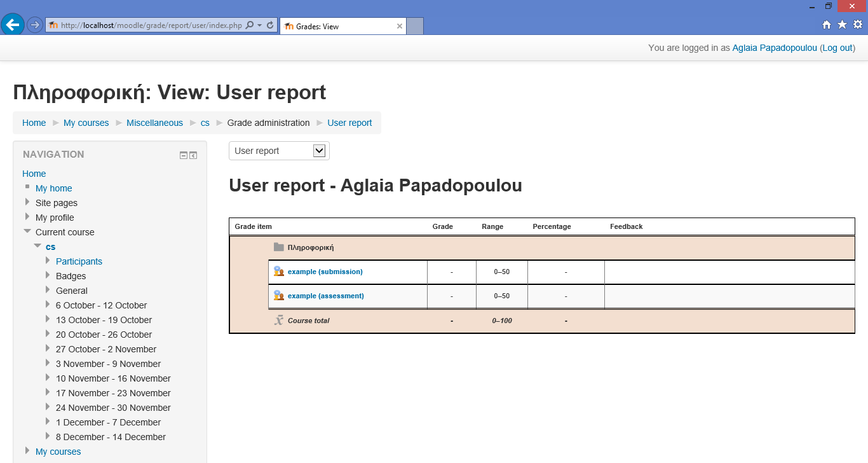The width and height of the screenshot is (868, 463).
Task: Select 10 November - 16 November section
Action: [113, 378]
